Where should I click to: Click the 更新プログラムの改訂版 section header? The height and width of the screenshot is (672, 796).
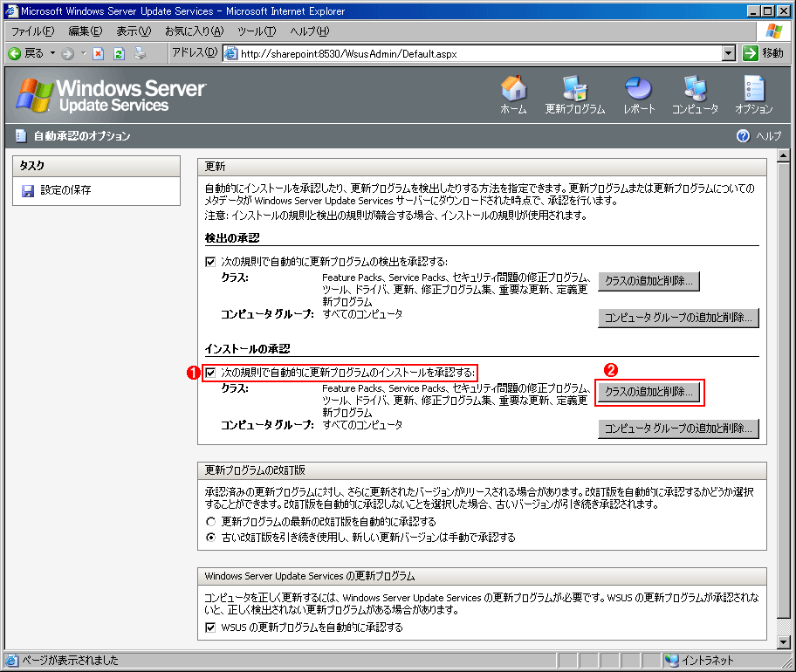pyautogui.click(x=482, y=470)
